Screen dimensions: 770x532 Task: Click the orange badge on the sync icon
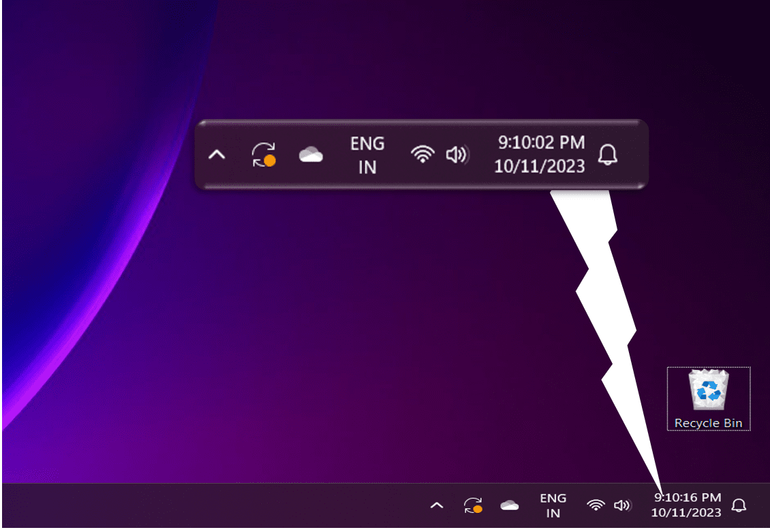271,161
